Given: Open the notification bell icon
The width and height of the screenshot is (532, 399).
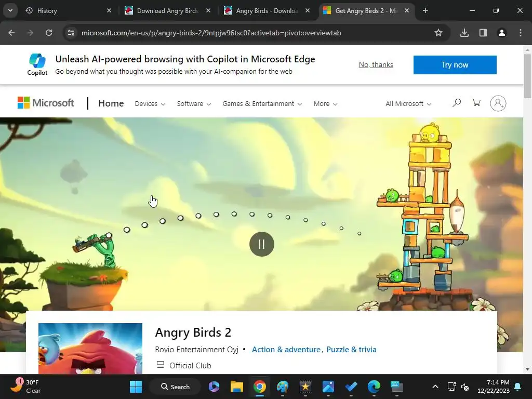Looking at the screenshot, I should point(518,387).
